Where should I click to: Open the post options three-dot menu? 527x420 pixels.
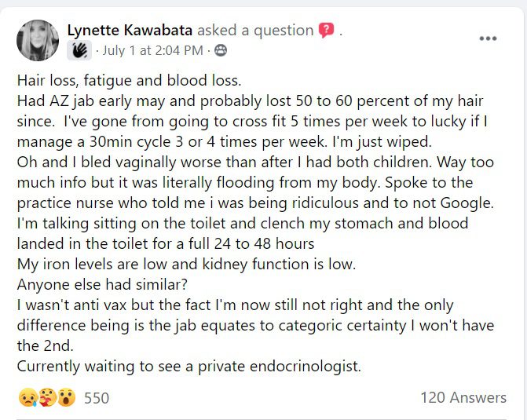tap(489, 38)
